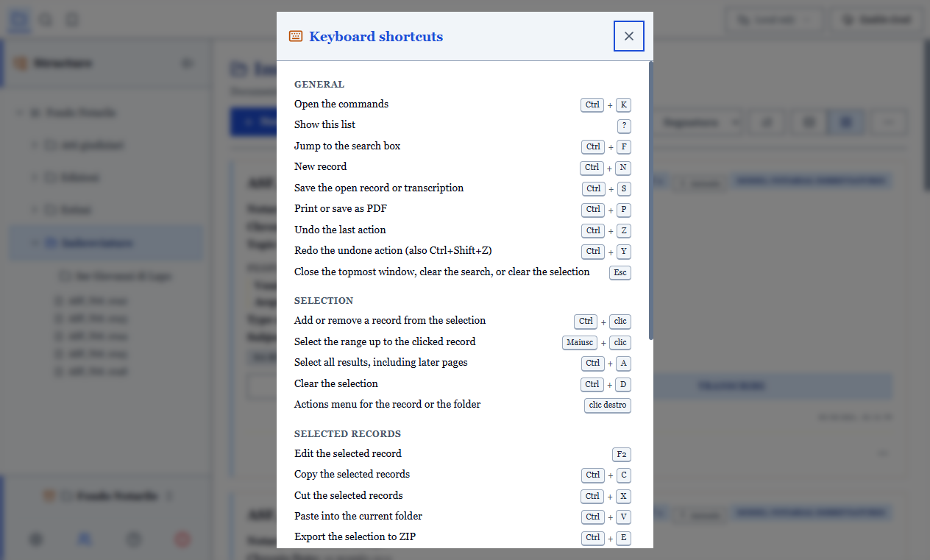
Task: Click the "Export the selection to ZIP" label
Action: click(x=355, y=536)
